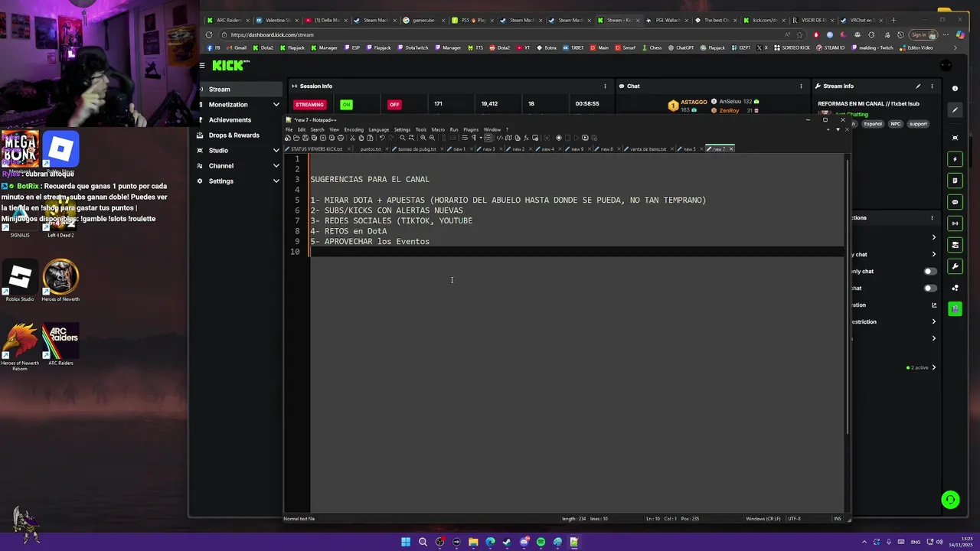Click the browser Sign in button
The image size is (980, 551).
(x=923, y=34)
